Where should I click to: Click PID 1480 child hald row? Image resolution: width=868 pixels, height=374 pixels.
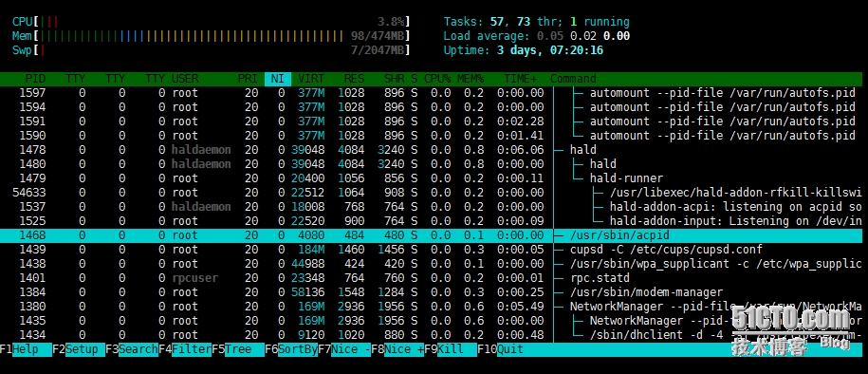point(432,164)
